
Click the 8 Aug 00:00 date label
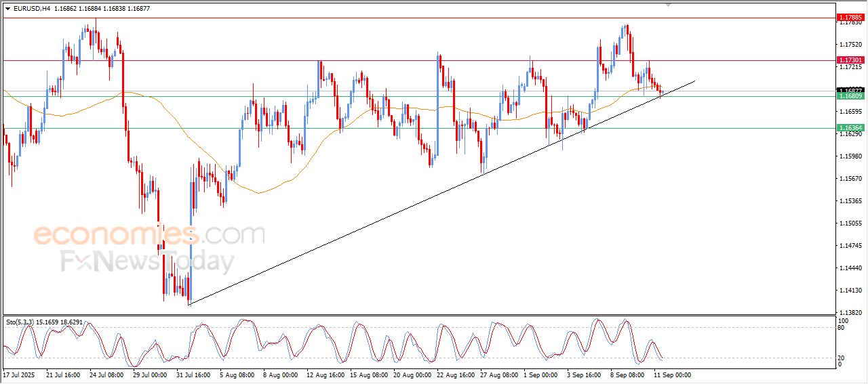(x=280, y=375)
